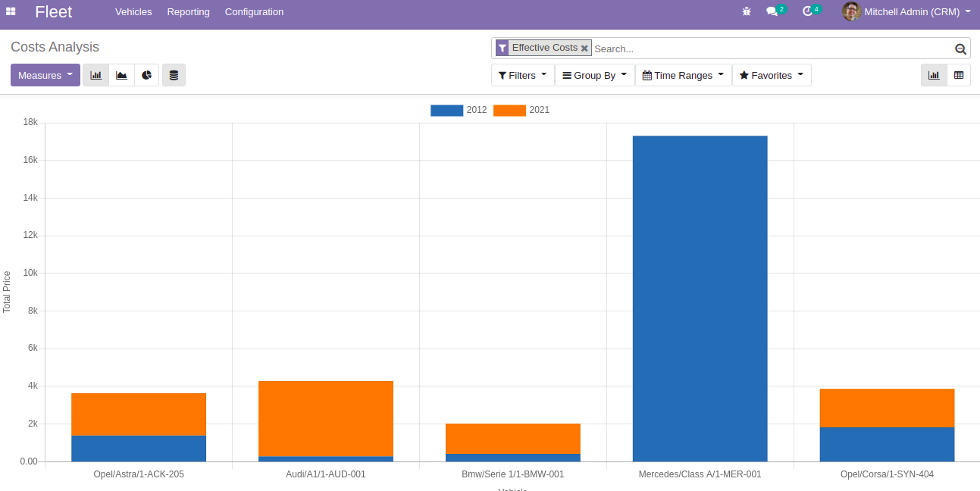Click the Bmw/Serie 1/1-BMW-001 axis label
Screen dimensions: 980x491
click(x=513, y=474)
